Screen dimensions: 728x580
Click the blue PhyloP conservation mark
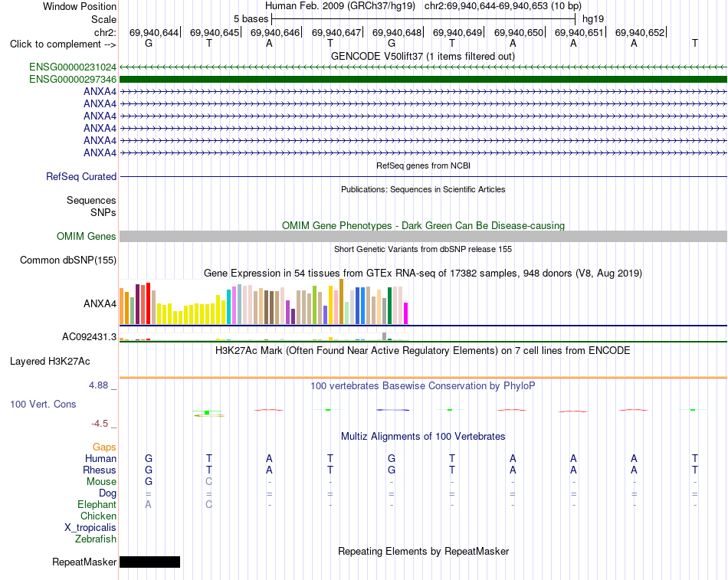pyautogui.click(x=392, y=410)
